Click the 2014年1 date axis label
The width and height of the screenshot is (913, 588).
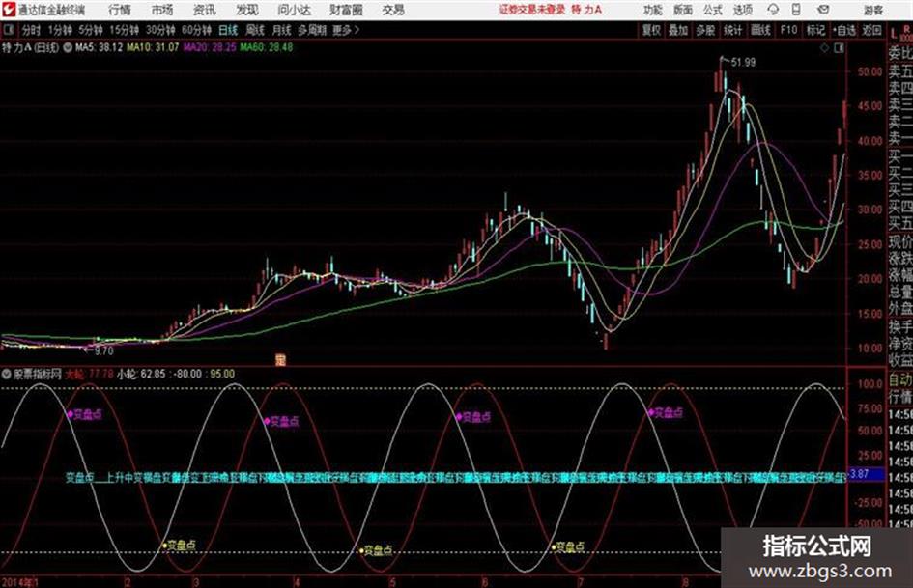tap(19, 582)
